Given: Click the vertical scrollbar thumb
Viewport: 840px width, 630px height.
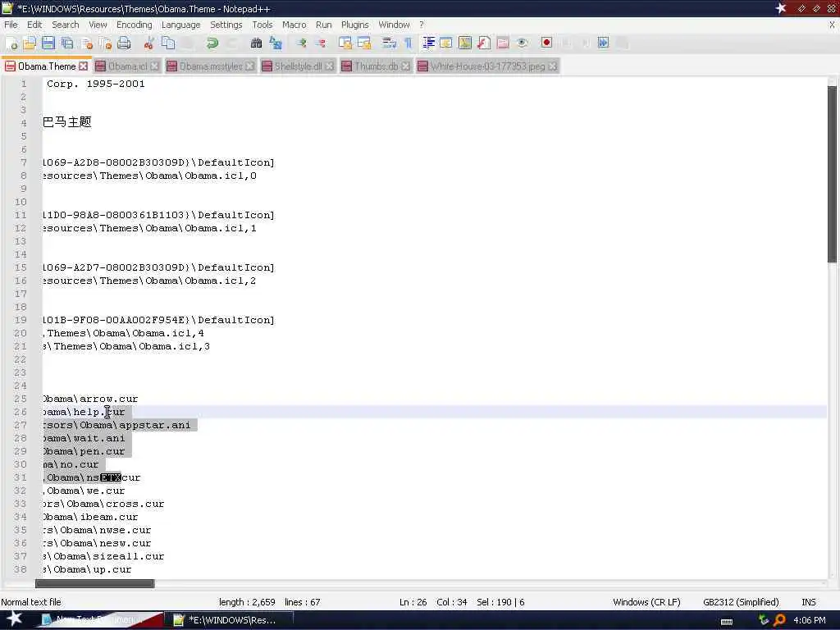Looking at the screenshot, I should click(x=832, y=174).
